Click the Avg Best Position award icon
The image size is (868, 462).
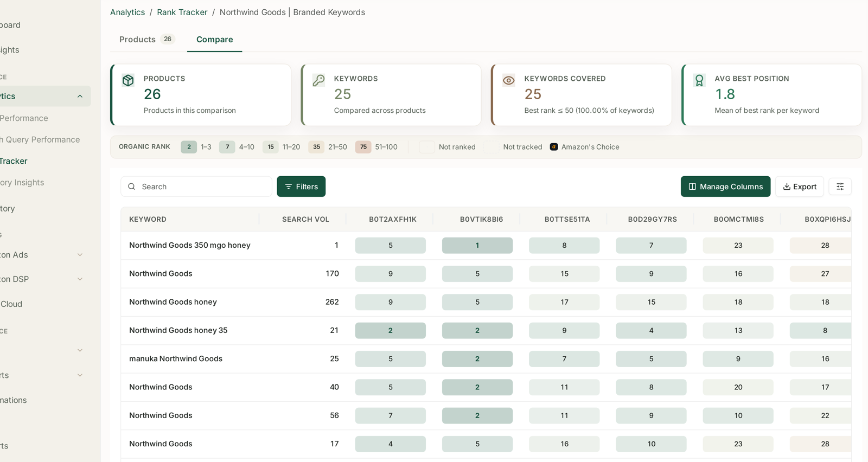pos(699,80)
